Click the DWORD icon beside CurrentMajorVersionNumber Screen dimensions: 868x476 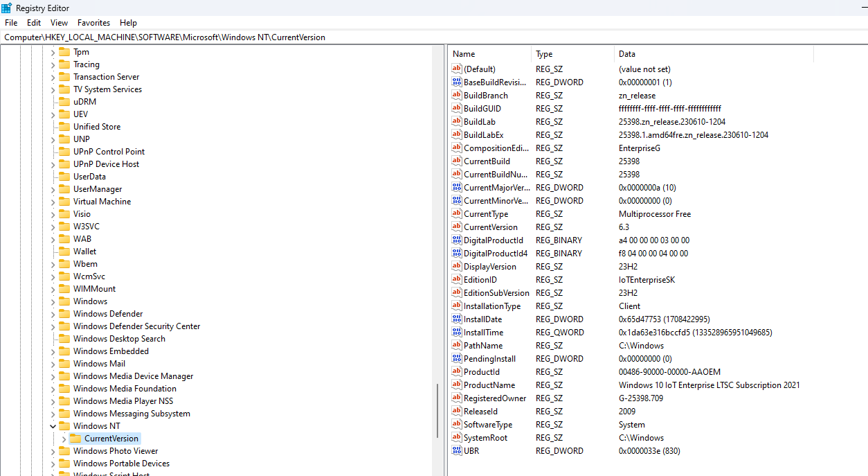tap(456, 187)
